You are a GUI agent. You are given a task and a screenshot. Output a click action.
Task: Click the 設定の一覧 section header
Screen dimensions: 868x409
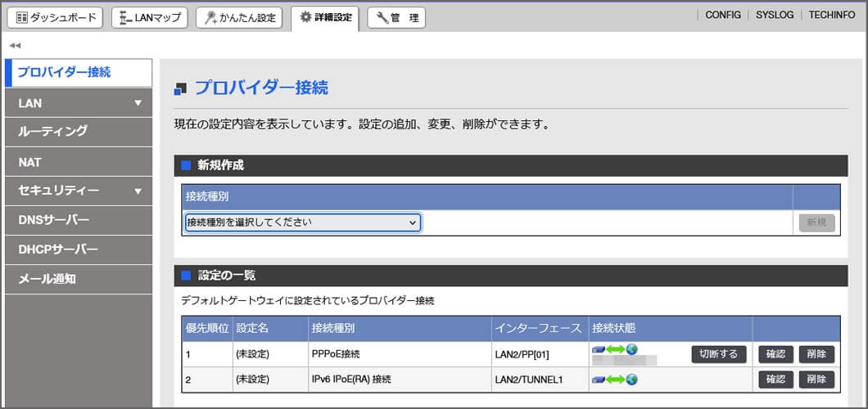[x=511, y=275]
